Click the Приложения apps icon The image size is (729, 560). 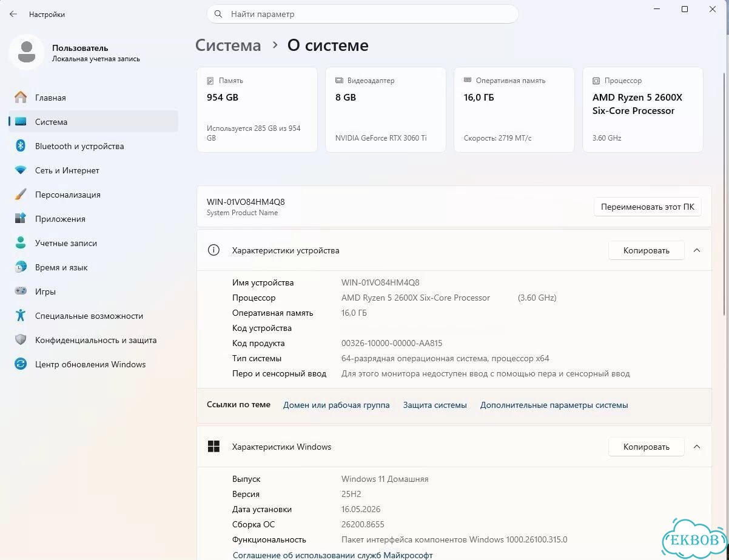click(21, 219)
